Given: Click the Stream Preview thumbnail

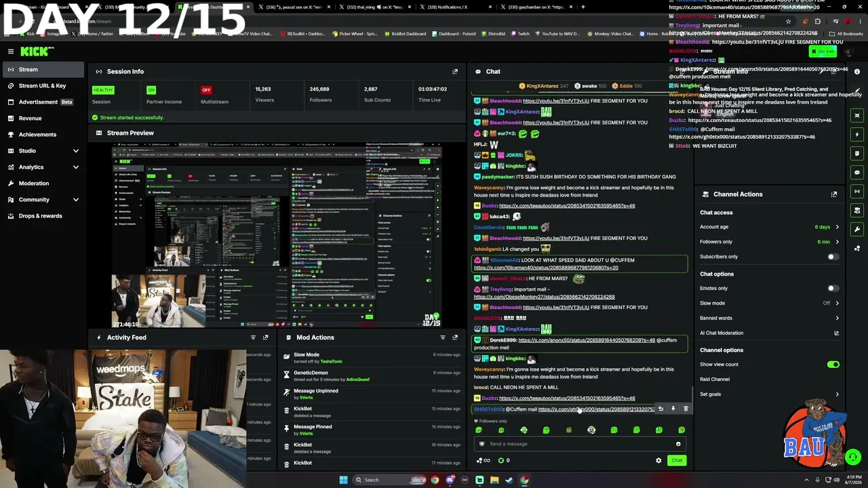Looking at the screenshot, I should click(x=277, y=235).
